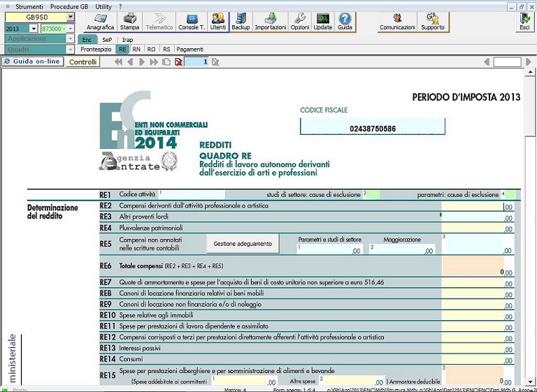Open the GB950 dropdown
Viewport: 537px width, 392px height.
point(71,17)
